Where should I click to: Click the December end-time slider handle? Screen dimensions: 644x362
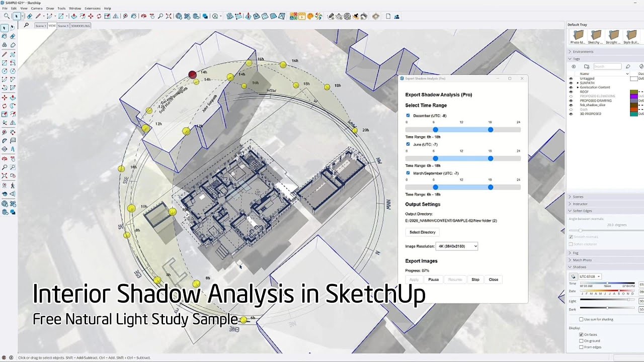(491, 130)
